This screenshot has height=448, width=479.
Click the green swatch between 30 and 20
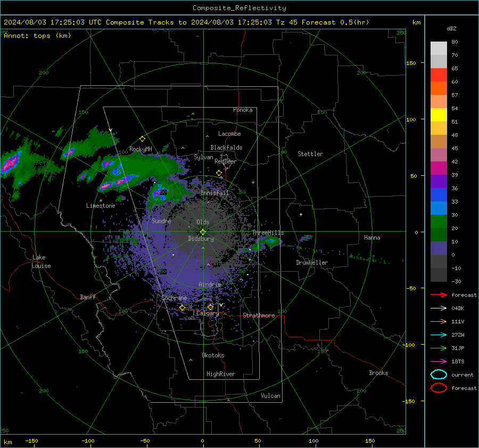tap(439, 221)
